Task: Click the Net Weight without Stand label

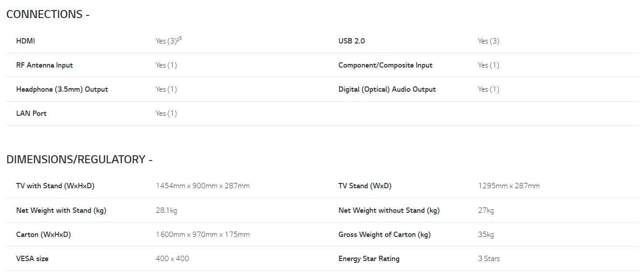Action: pyautogui.click(x=389, y=210)
